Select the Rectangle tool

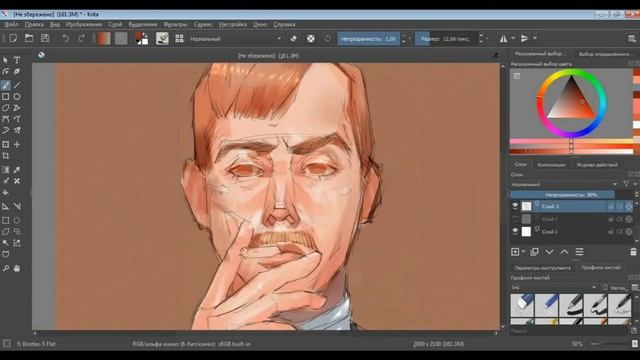(5, 97)
